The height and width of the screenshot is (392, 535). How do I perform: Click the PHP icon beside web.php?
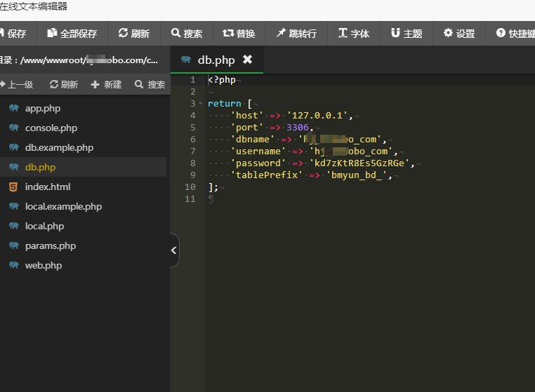(x=14, y=265)
